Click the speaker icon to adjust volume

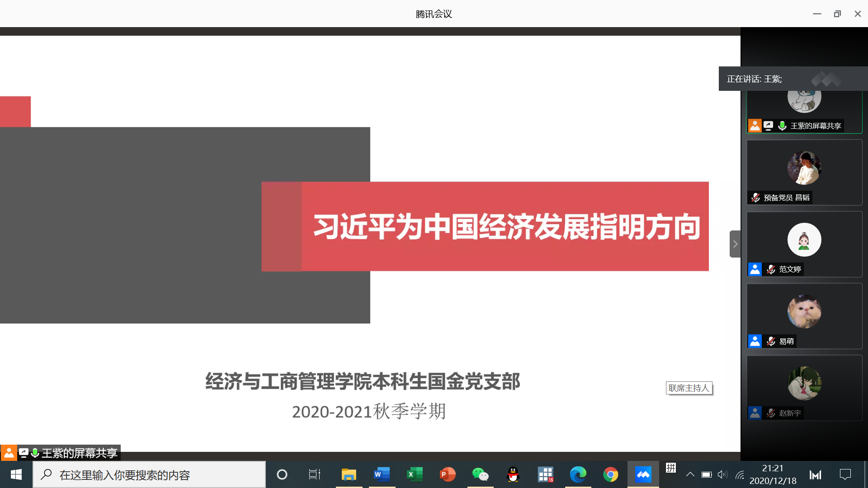(x=722, y=474)
